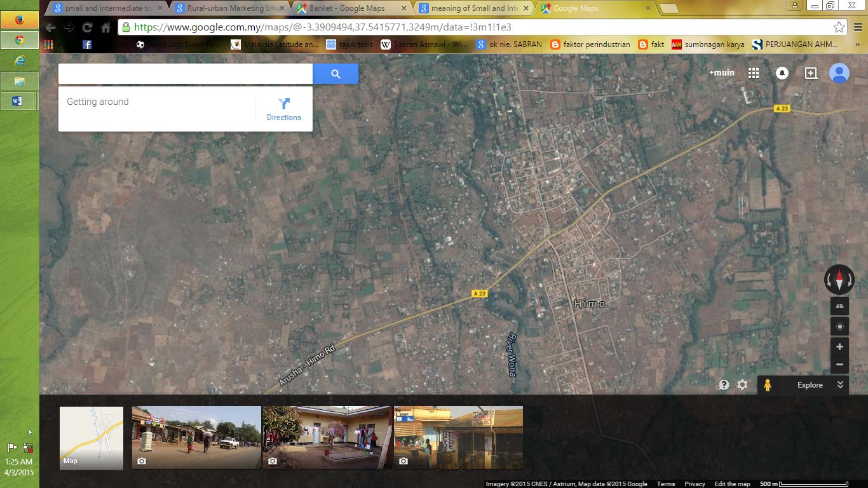Screen dimensions: 868x488
Task: Zoom out with the minus button
Action: (839, 365)
